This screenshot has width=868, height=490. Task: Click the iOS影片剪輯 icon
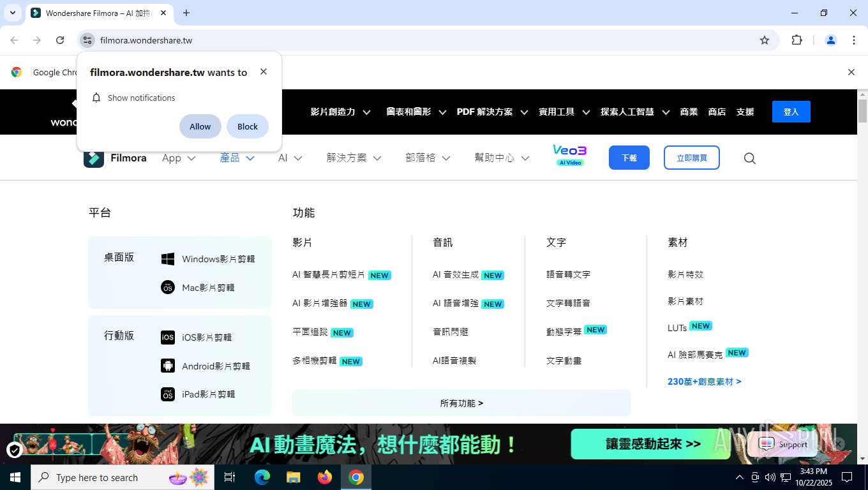coord(168,337)
